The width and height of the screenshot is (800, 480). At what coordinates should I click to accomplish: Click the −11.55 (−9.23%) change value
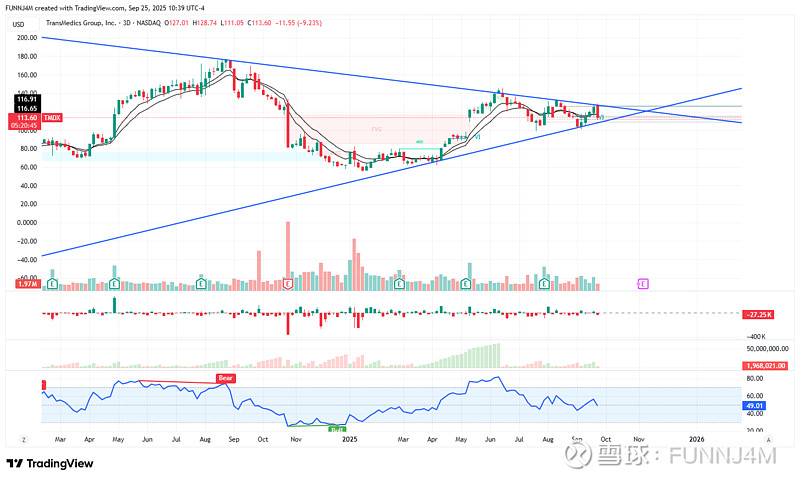coord(298,23)
